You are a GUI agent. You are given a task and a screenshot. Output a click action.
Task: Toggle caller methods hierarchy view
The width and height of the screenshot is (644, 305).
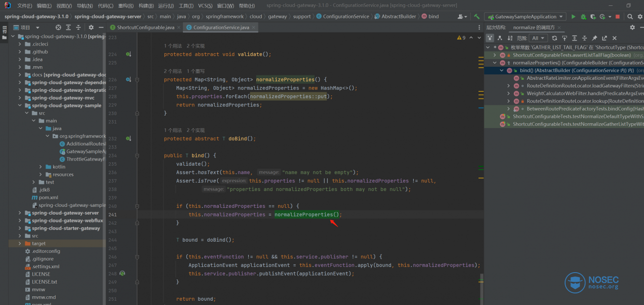click(x=490, y=38)
